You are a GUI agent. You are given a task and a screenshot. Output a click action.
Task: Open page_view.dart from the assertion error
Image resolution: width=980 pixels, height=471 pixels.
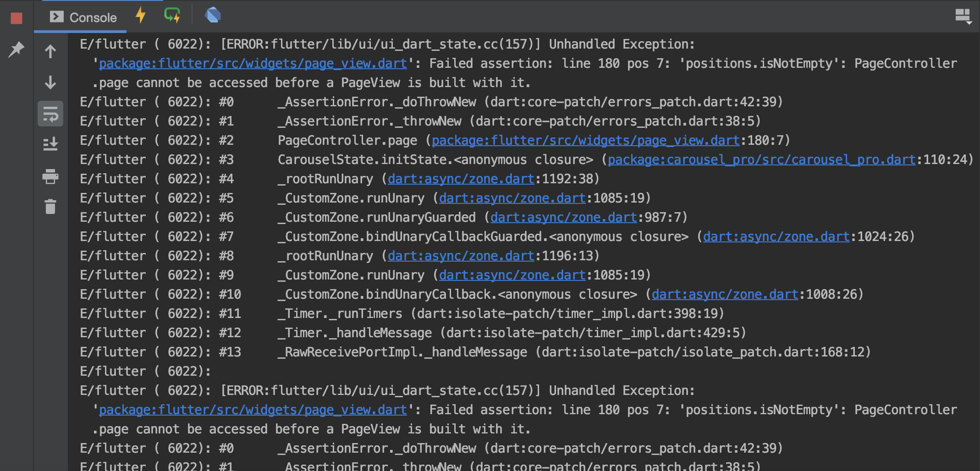[253, 63]
